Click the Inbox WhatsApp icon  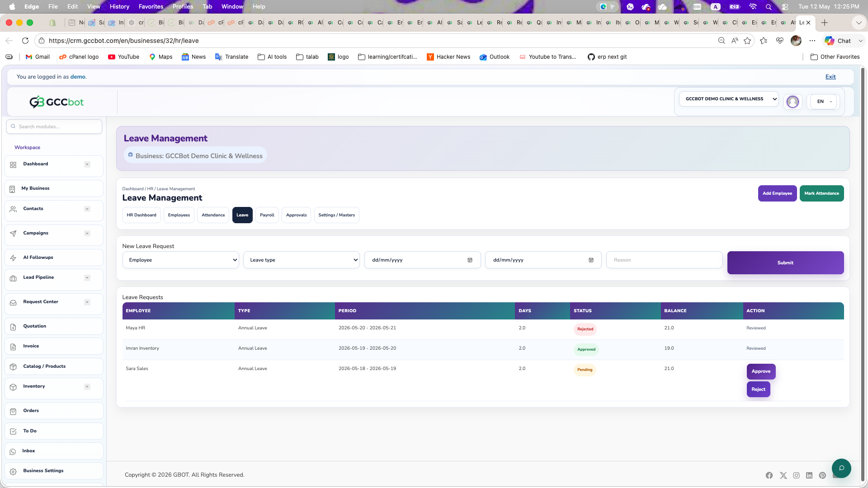click(x=13, y=451)
